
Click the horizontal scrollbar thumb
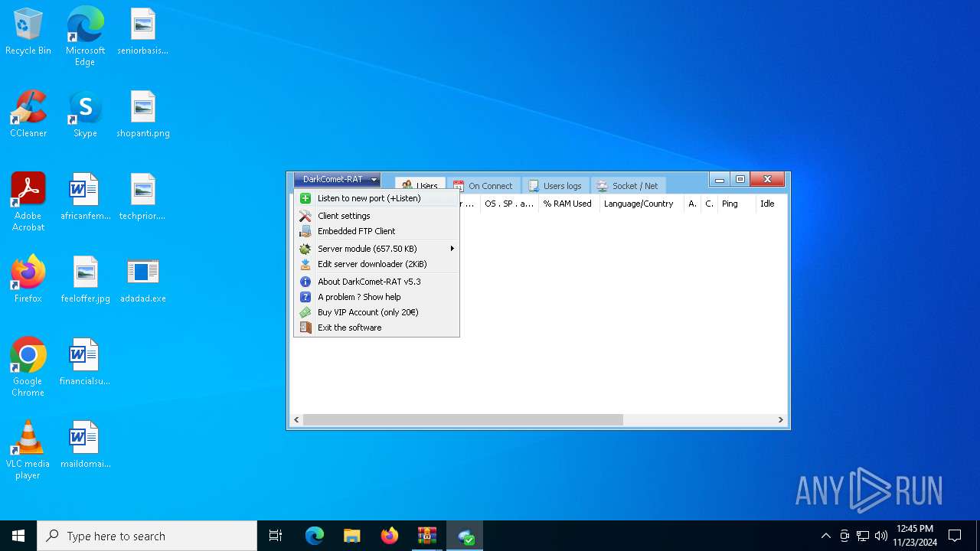click(x=462, y=419)
